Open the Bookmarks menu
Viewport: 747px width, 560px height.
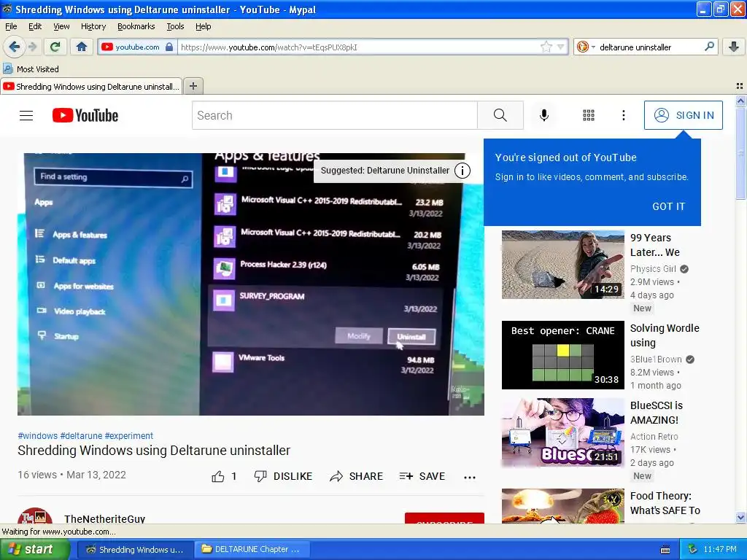point(136,26)
